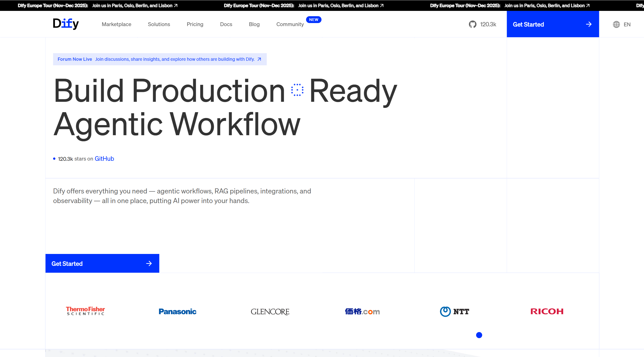This screenshot has height=357, width=644.
Task: Click the globe language icon
Action: [x=616, y=24]
